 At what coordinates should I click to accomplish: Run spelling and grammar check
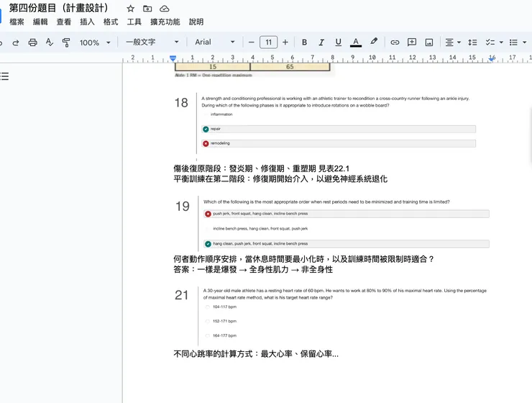[x=50, y=42]
